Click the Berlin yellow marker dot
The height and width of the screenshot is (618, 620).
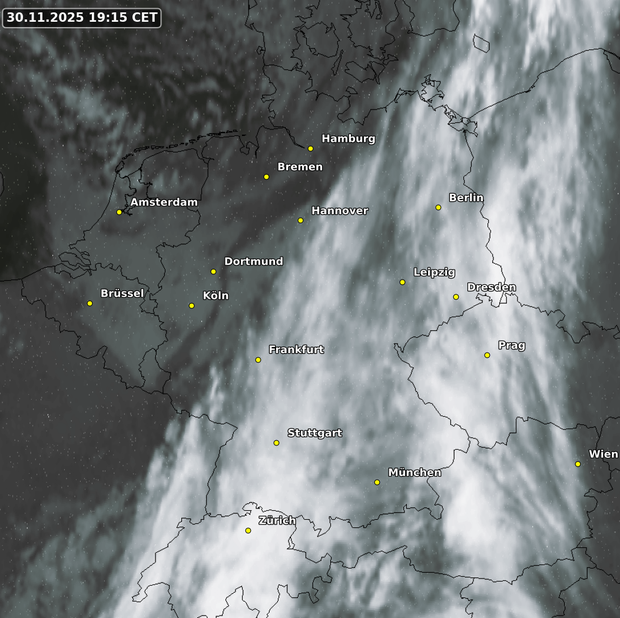click(x=438, y=208)
